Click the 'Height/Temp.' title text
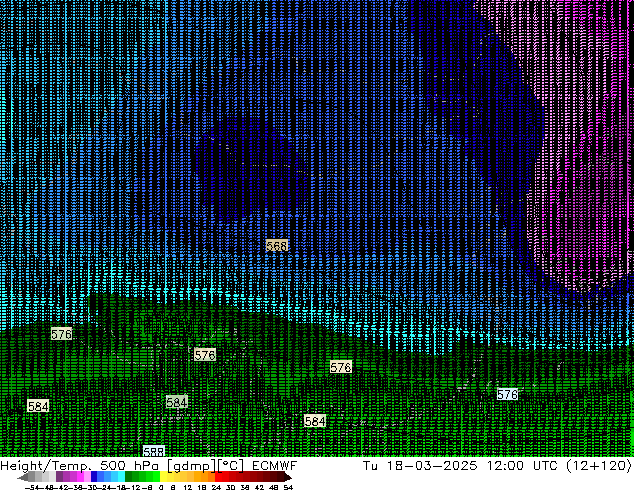The image size is (634, 490). click(46, 465)
